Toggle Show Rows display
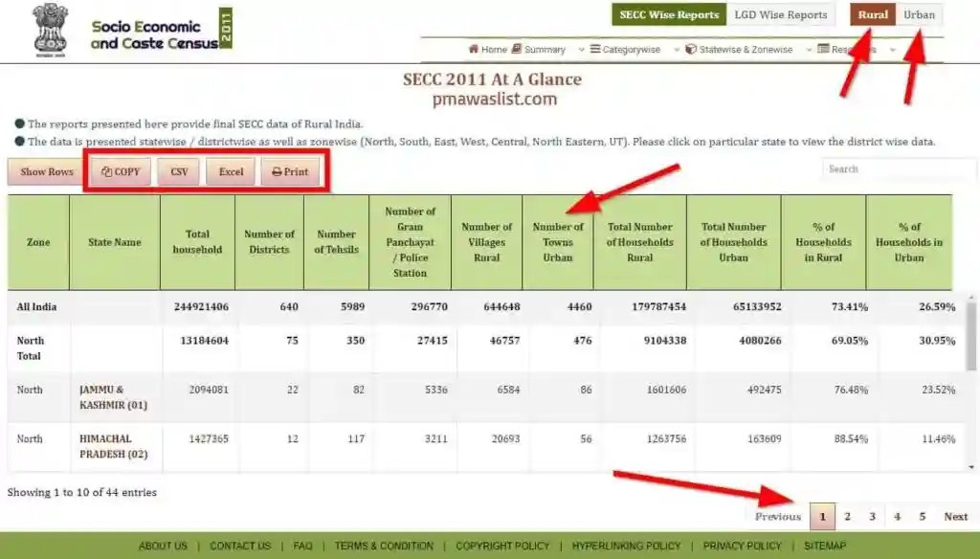 coord(44,170)
